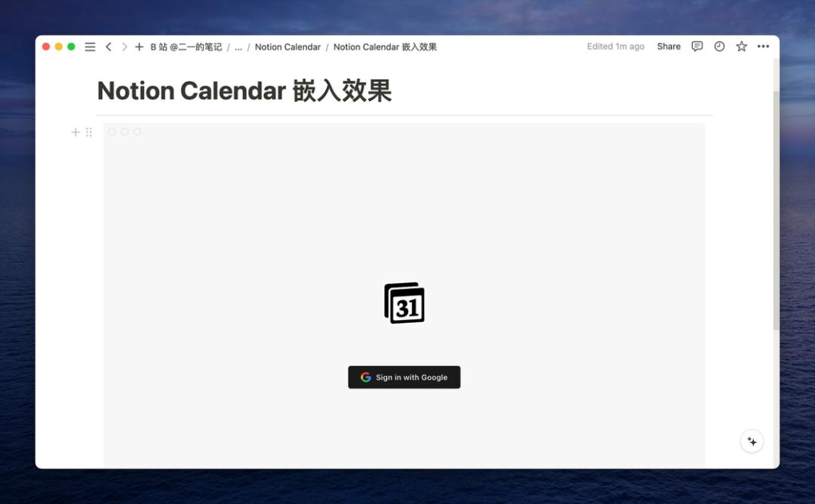Go back with the left arrow
Screen dimensions: 815x504
pos(109,47)
